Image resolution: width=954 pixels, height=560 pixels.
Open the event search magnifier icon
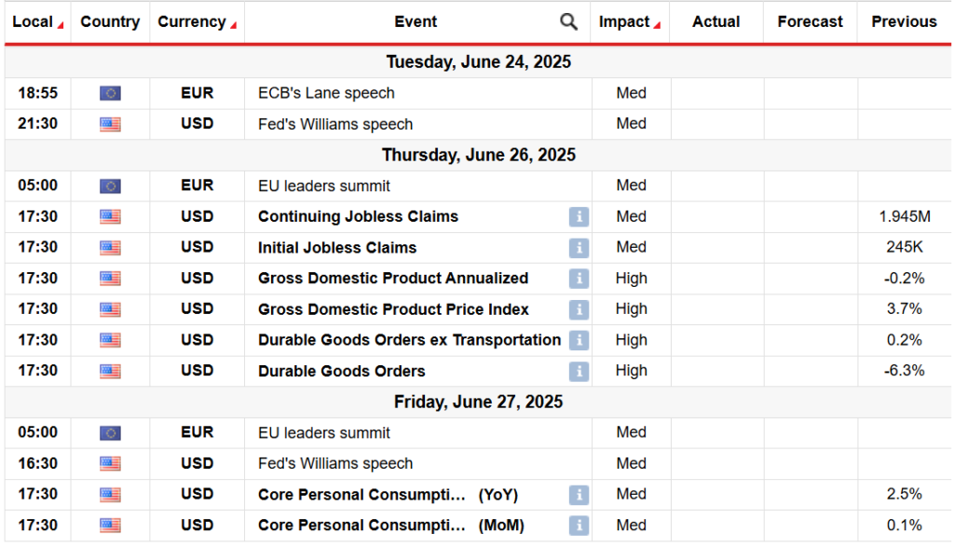point(568,22)
